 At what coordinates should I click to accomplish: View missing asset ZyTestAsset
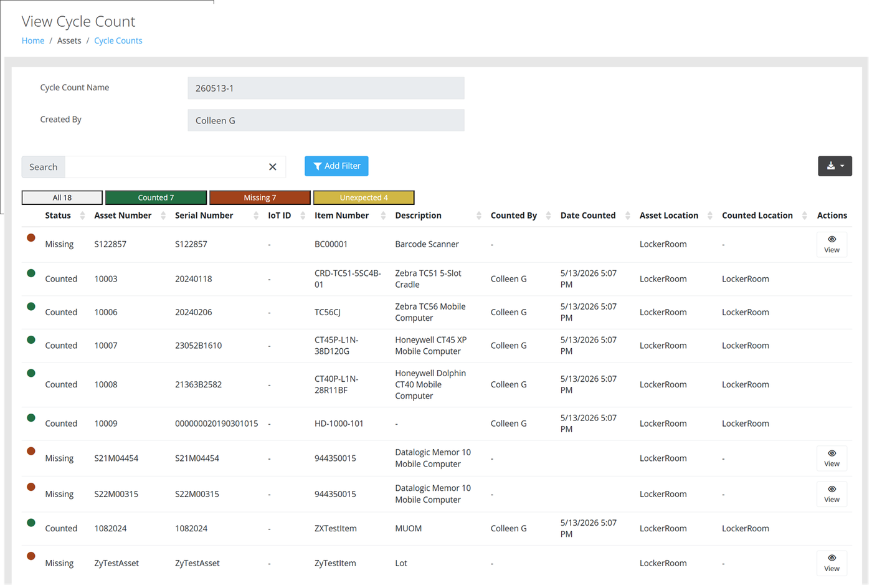pos(832,563)
